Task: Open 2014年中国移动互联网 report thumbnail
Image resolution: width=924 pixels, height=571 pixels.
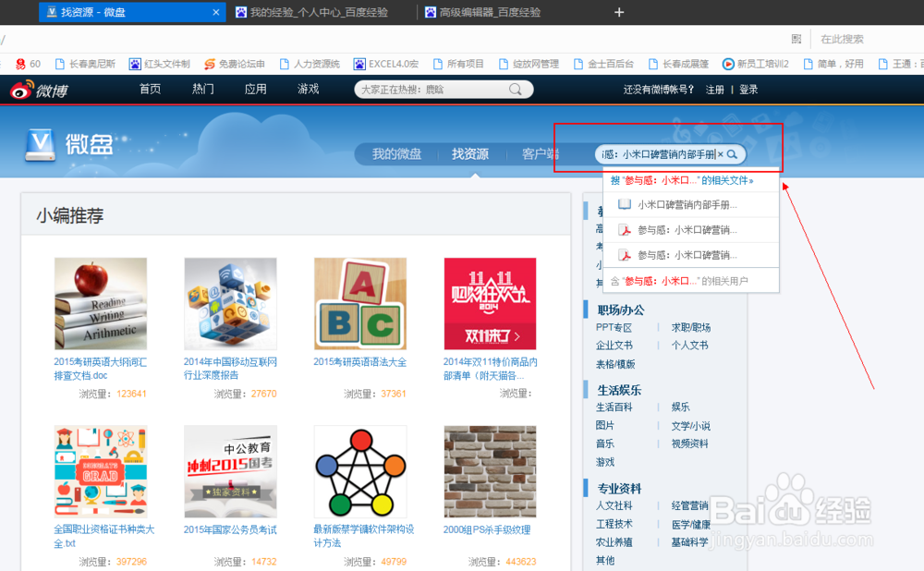Action: (x=230, y=303)
